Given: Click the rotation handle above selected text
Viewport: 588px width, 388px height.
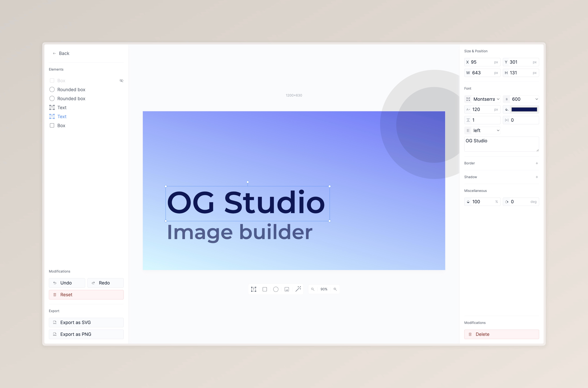Looking at the screenshot, I should point(248,182).
